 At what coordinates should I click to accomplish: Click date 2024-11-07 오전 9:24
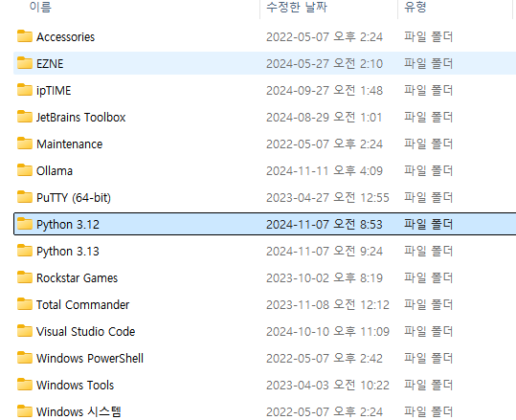[x=325, y=252]
